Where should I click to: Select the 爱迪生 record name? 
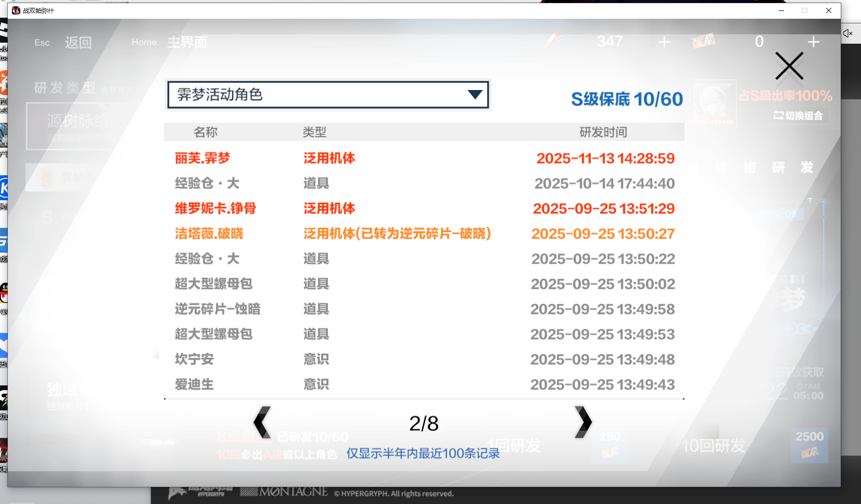(x=194, y=384)
